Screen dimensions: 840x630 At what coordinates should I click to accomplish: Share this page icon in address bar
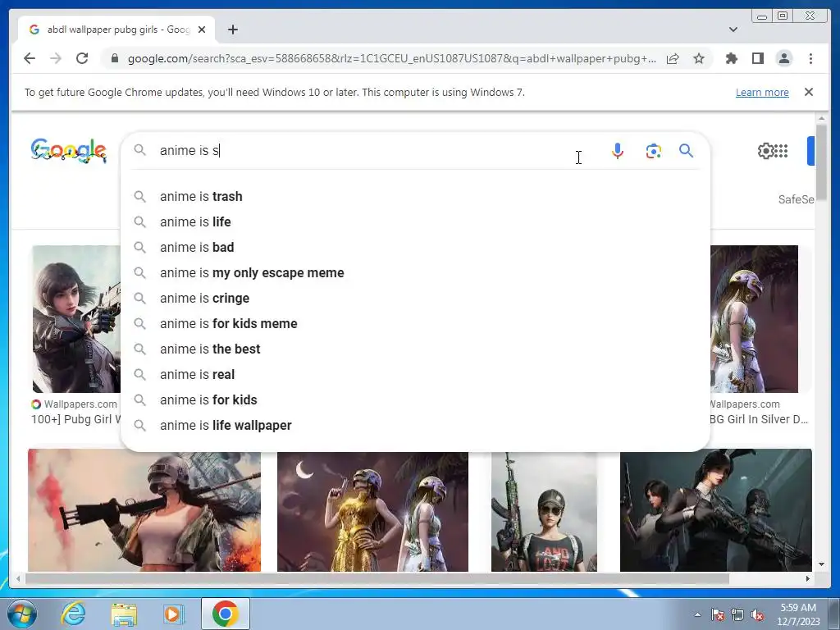(x=673, y=58)
